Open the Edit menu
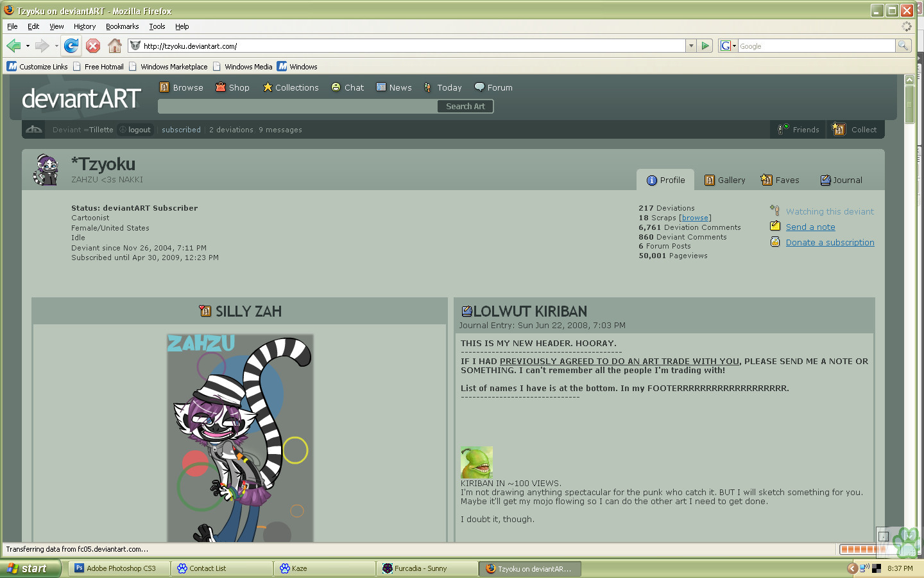This screenshot has height=578, width=924. pos(33,26)
